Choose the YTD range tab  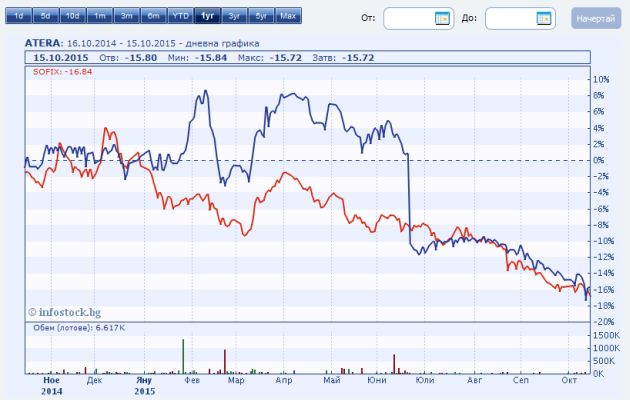[x=180, y=16]
